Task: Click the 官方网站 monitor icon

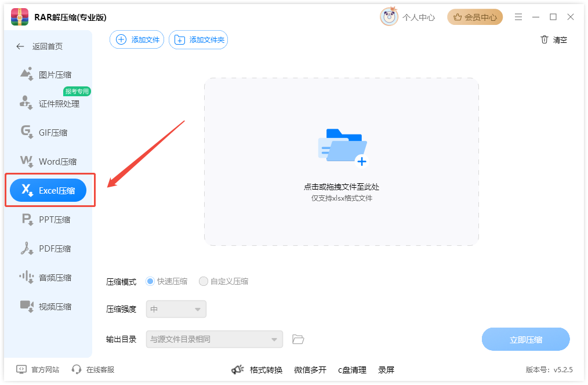Action: point(21,369)
